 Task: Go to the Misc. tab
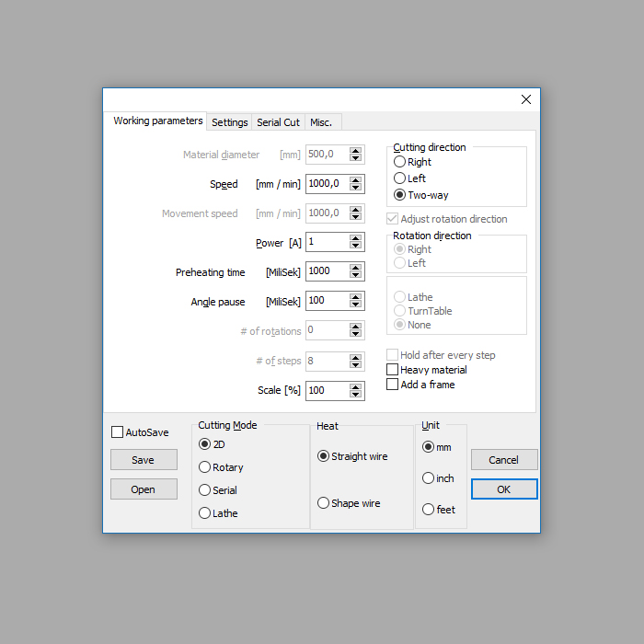[x=321, y=122]
